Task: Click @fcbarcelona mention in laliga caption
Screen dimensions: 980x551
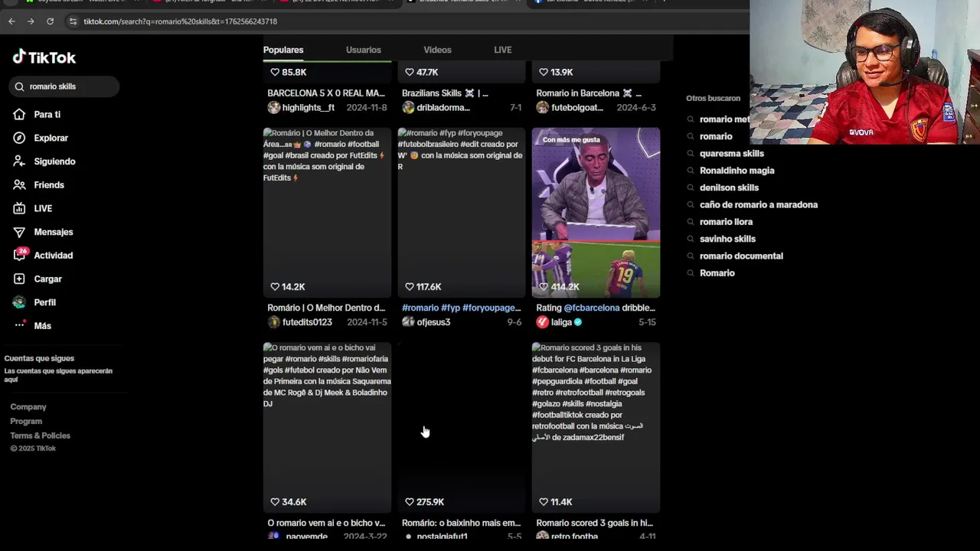Action: coord(592,308)
